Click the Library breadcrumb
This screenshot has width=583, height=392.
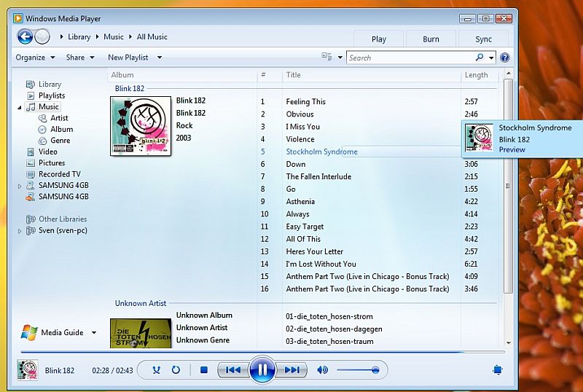79,37
